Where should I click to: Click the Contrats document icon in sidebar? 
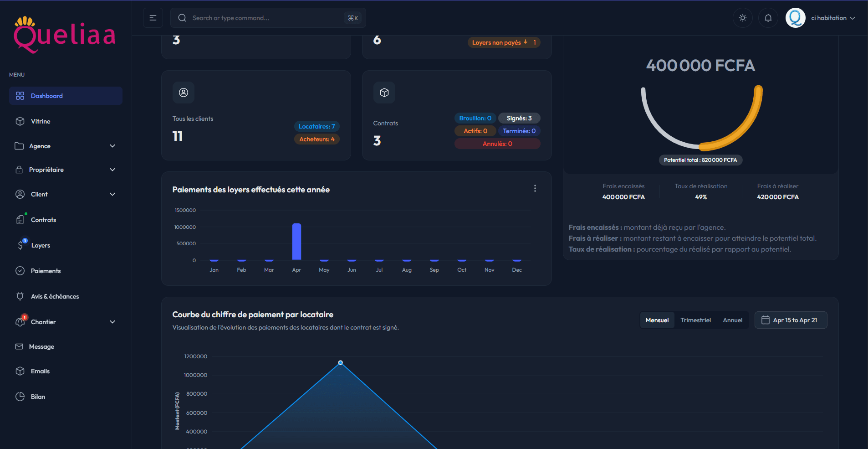point(20,220)
